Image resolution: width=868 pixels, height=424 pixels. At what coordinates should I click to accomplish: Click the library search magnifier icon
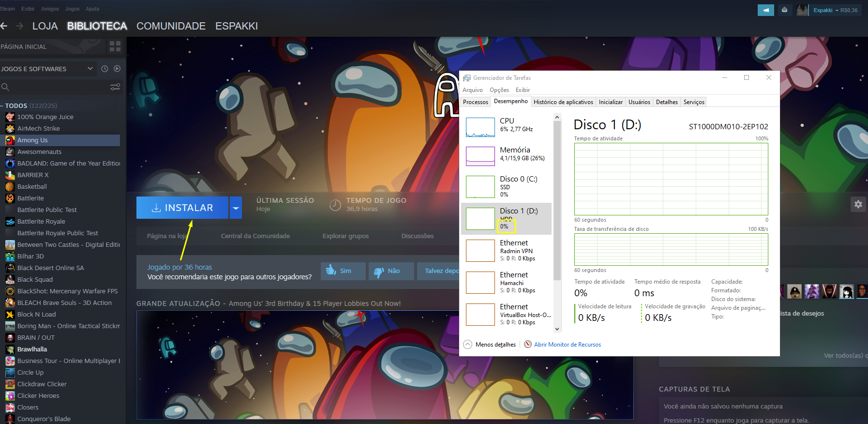pyautogui.click(x=5, y=87)
